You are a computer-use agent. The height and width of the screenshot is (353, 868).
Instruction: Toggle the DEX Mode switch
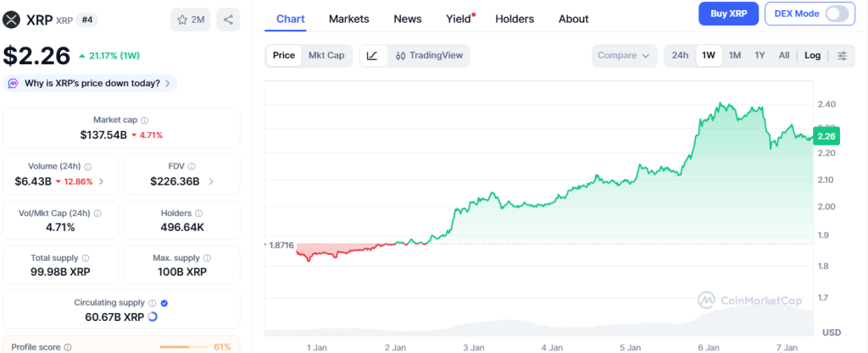click(x=836, y=14)
